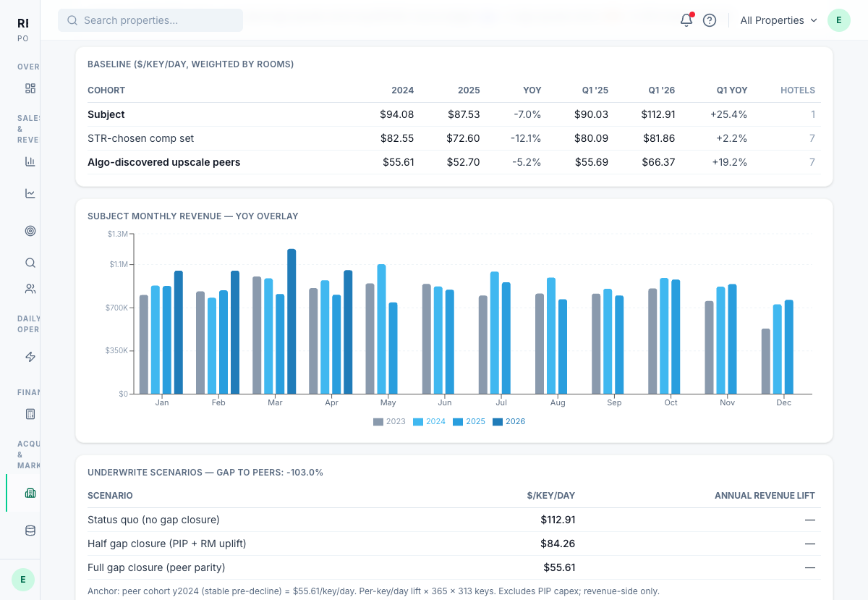
Task: Open the overview dashboard grid icon
Action: tap(30, 88)
